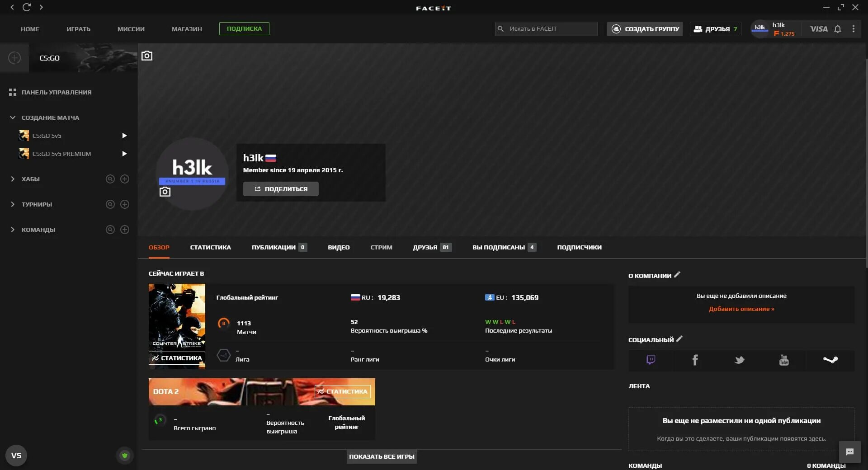
Task: Search tournaments with the Турниры search icon
Action: click(x=110, y=204)
